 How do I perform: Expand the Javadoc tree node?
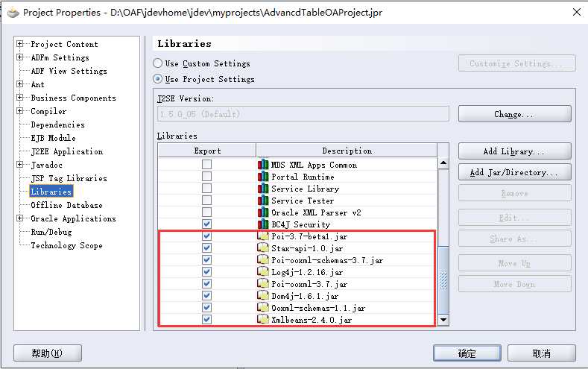[x=20, y=165]
